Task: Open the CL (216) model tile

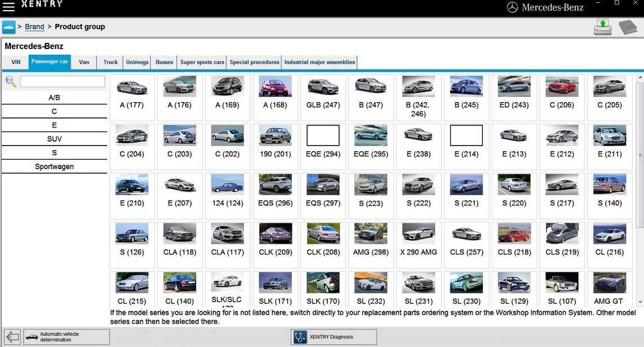Action: click(x=610, y=245)
